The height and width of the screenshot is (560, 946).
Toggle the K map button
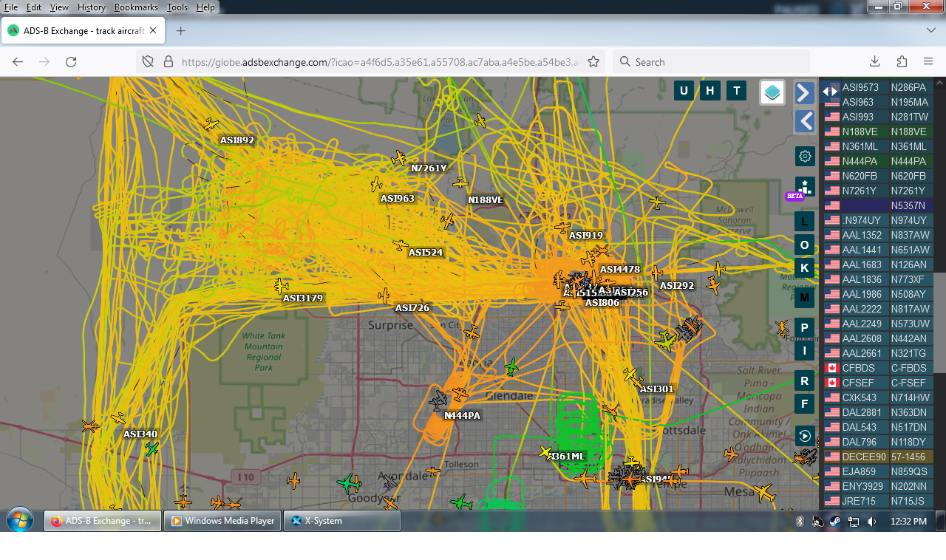pyautogui.click(x=805, y=267)
